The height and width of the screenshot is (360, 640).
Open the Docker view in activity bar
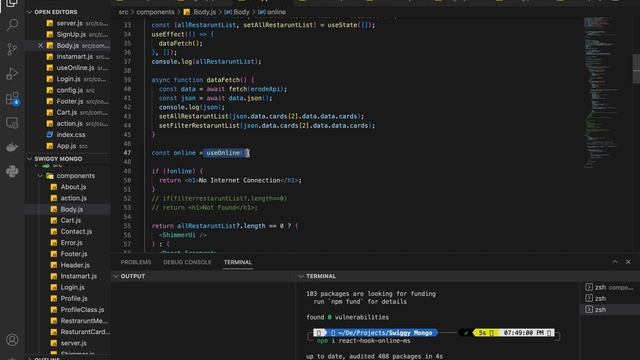(x=12, y=147)
